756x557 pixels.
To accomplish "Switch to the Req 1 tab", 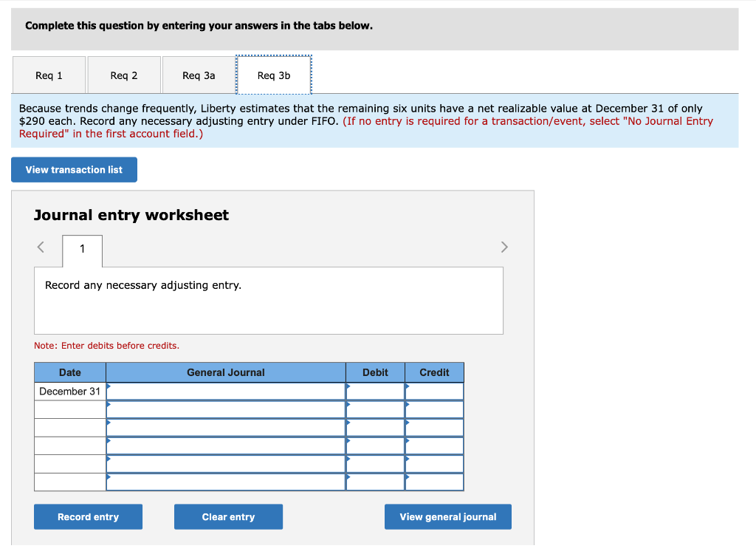I will (49, 75).
